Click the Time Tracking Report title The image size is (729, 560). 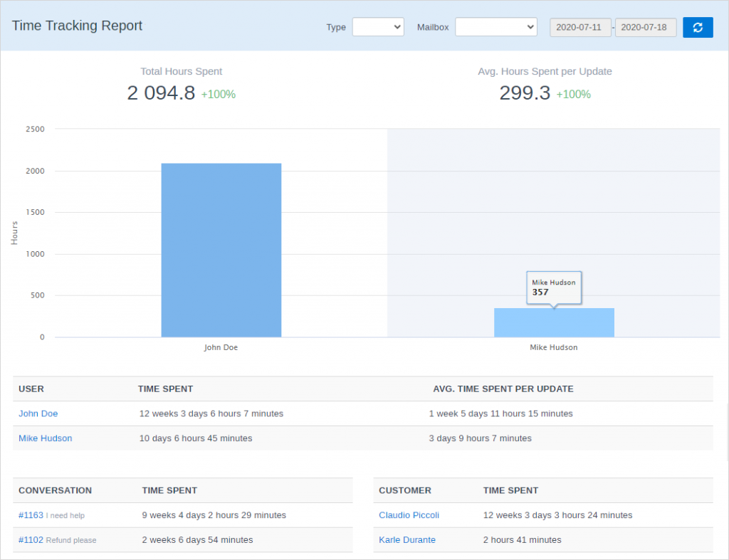click(x=77, y=26)
